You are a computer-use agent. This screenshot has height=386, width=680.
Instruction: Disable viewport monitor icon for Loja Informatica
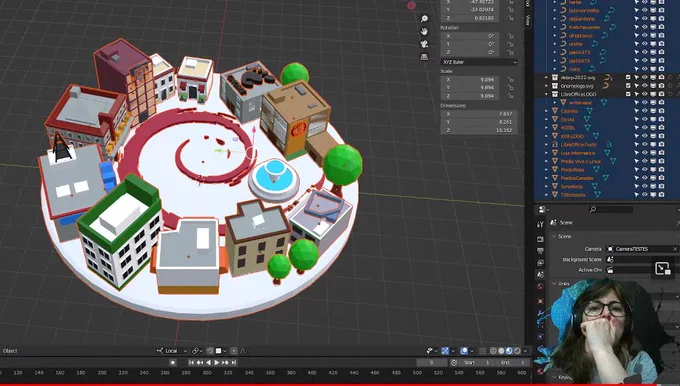(x=653, y=153)
